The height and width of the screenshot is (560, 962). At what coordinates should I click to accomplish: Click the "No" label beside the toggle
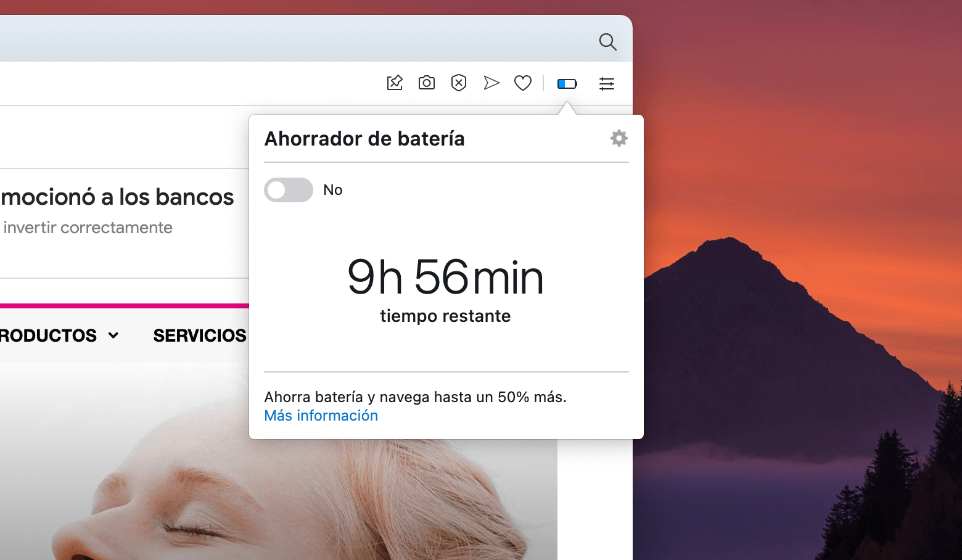click(332, 190)
